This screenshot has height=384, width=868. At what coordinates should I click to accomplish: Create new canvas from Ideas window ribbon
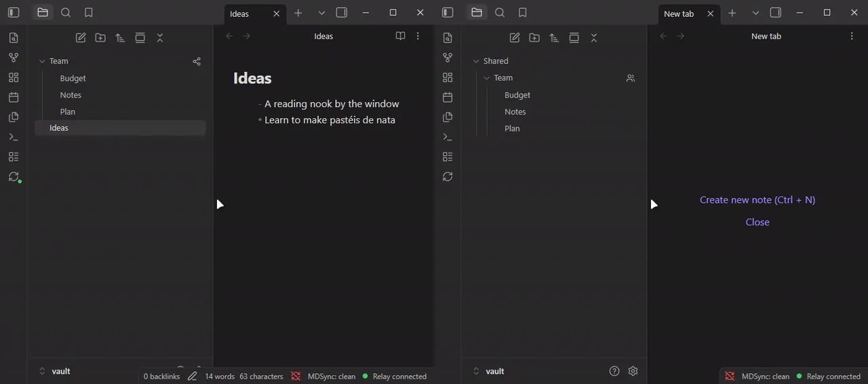pos(14,77)
